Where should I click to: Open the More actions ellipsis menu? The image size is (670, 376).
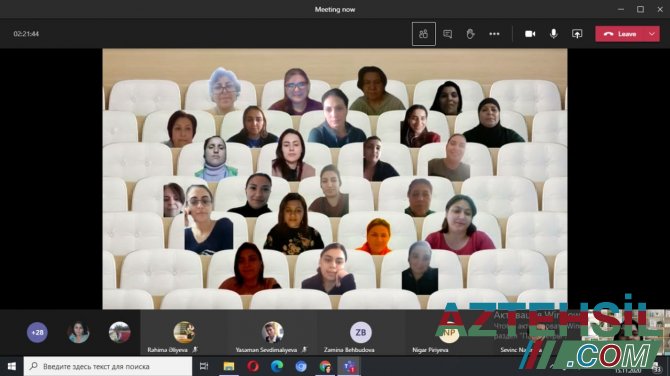tap(494, 34)
